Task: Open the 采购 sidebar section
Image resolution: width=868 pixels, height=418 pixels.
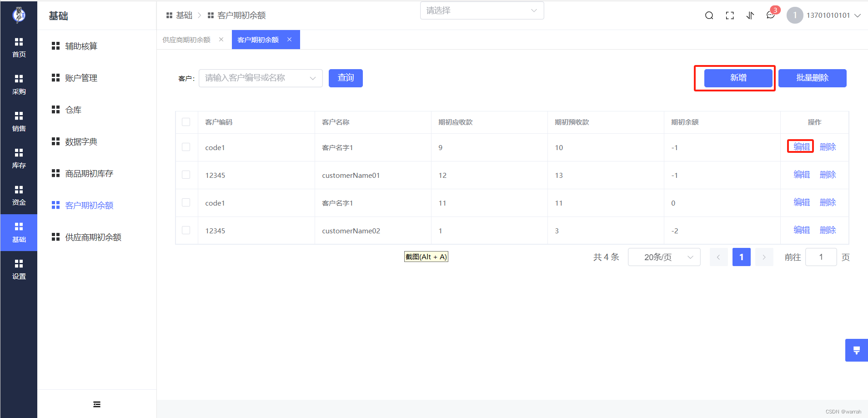Action: coord(19,85)
